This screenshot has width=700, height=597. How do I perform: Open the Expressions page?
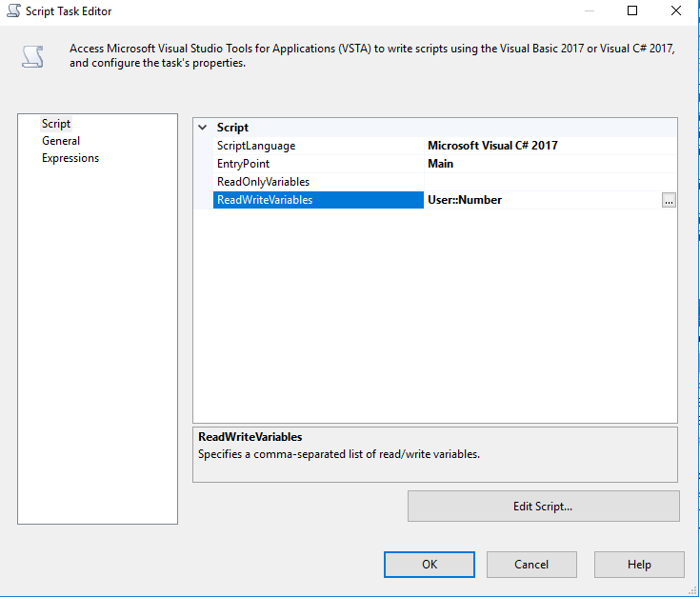[70, 158]
